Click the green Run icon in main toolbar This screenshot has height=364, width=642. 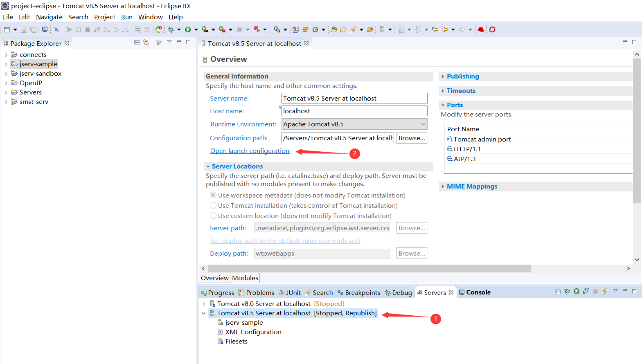click(x=188, y=29)
